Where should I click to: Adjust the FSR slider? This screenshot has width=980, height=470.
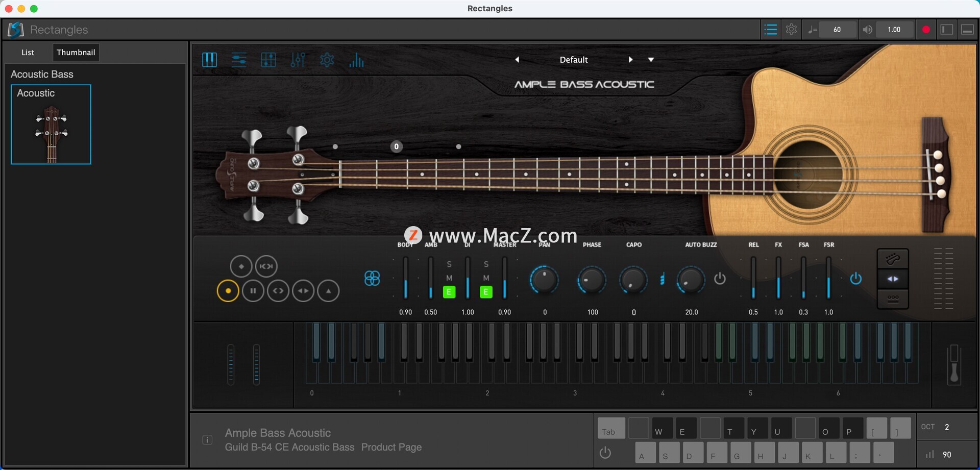point(828,278)
